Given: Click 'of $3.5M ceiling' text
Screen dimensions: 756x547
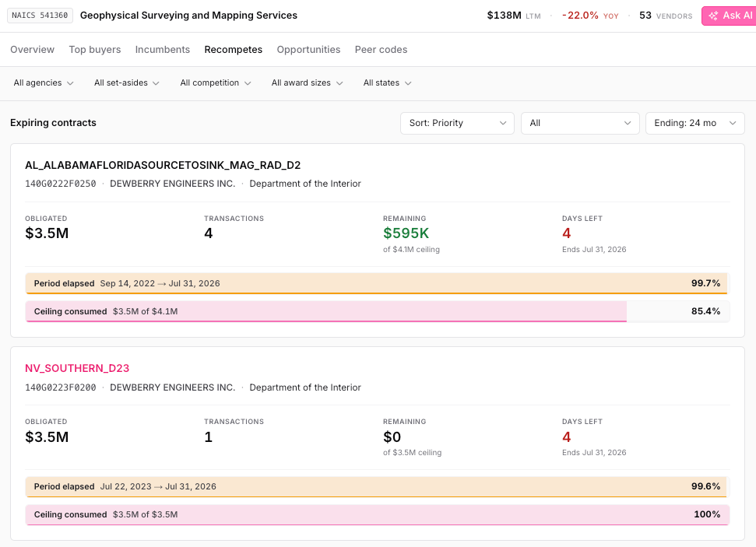Looking at the screenshot, I should pyautogui.click(x=412, y=453).
